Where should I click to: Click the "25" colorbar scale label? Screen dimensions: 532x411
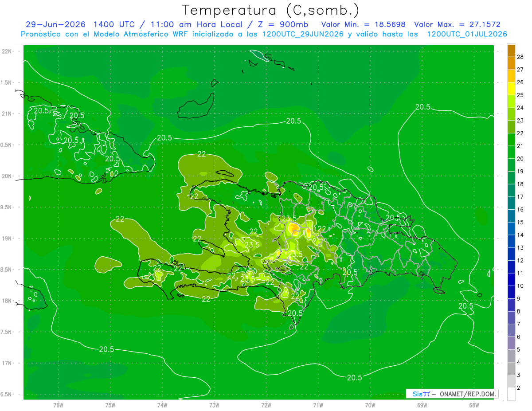tap(520, 95)
